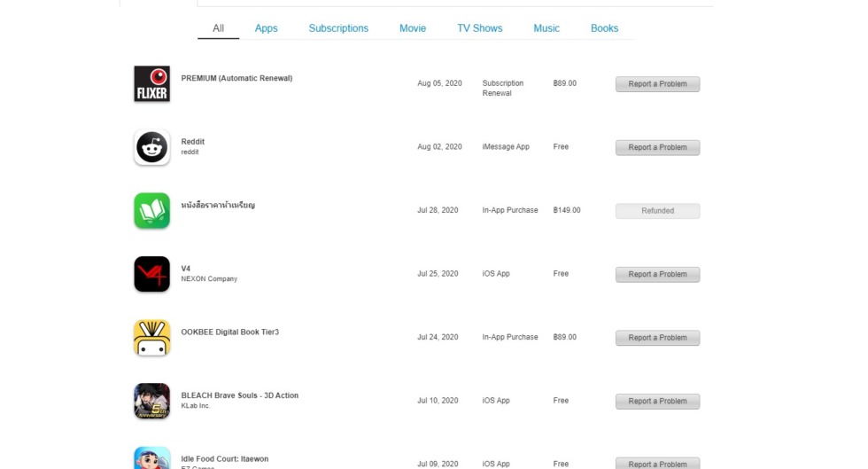Click the Jul 24, 2020 date
This screenshot has width=868, height=469.
tap(438, 337)
